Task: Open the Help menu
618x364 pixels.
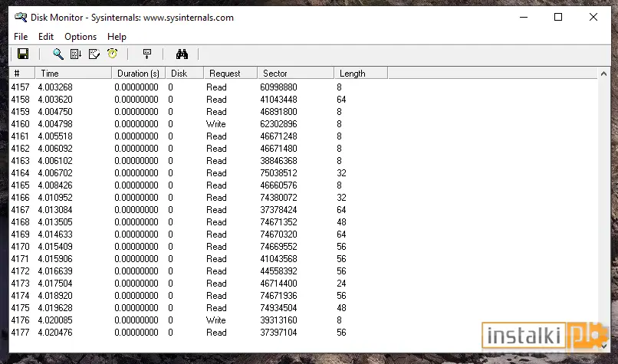Action: coord(117,37)
